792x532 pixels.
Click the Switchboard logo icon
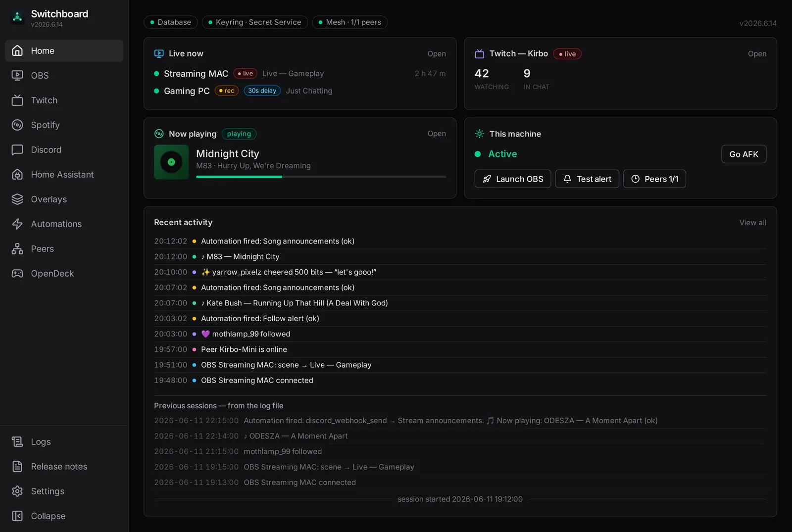(17, 17)
